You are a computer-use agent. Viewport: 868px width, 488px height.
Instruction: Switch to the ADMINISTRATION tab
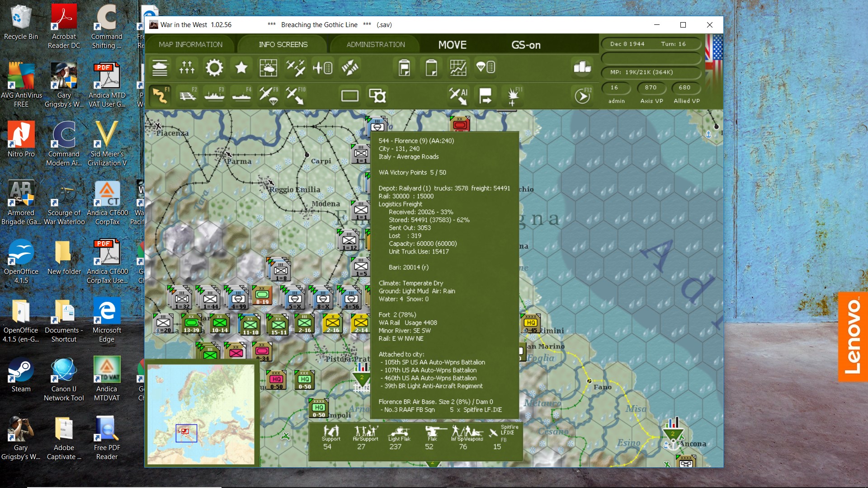tap(376, 44)
